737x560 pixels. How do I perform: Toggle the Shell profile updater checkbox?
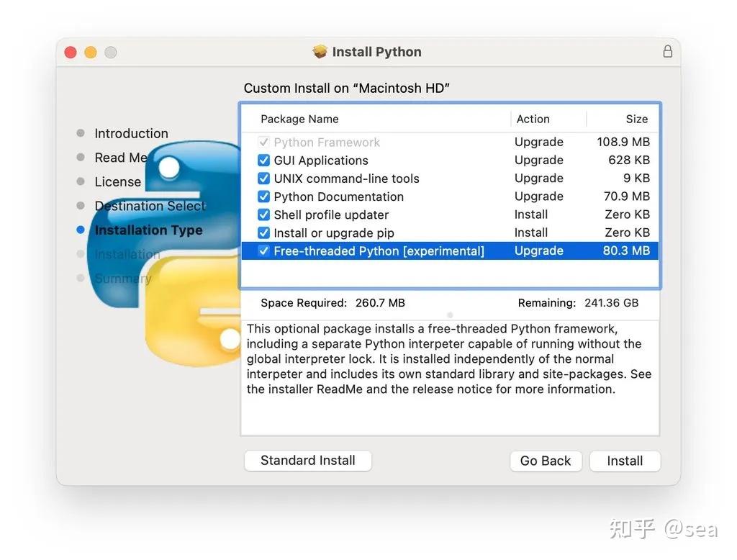pyautogui.click(x=264, y=214)
